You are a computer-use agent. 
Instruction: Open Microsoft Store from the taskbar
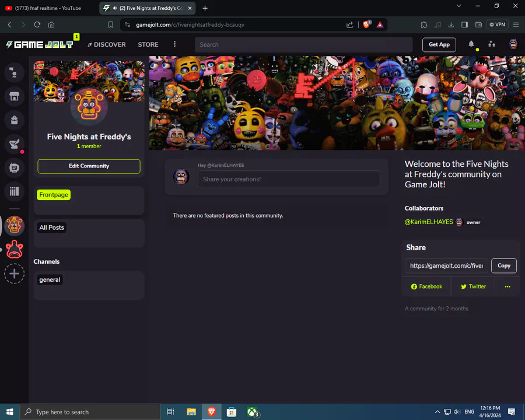coord(232,412)
